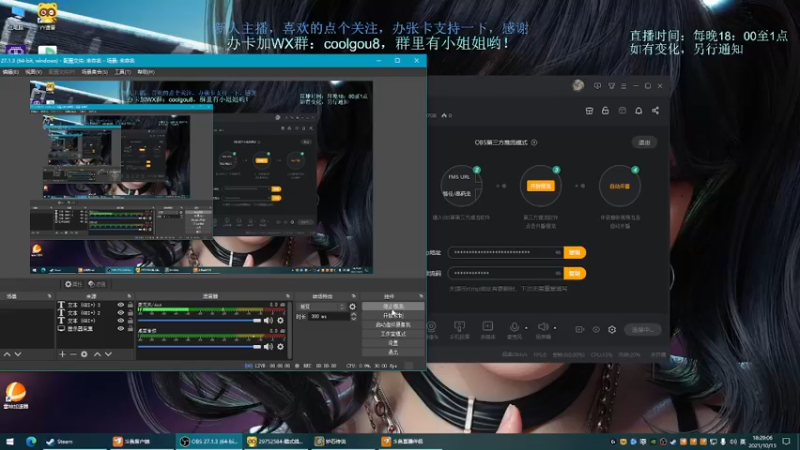Image resolution: width=800 pixels, height=450 pixels.
Task: Select the display capture source row
Action: click(x=94, y=329)
